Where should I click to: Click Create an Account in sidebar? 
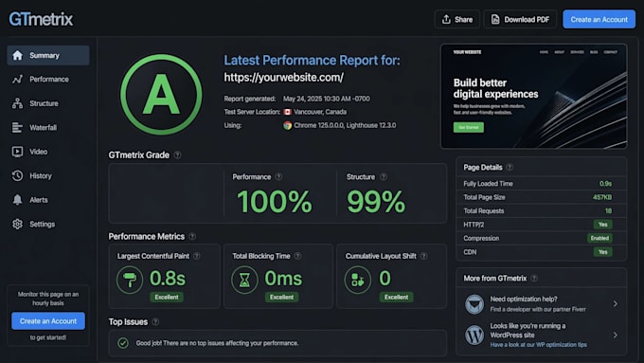[x=48, y=321]
